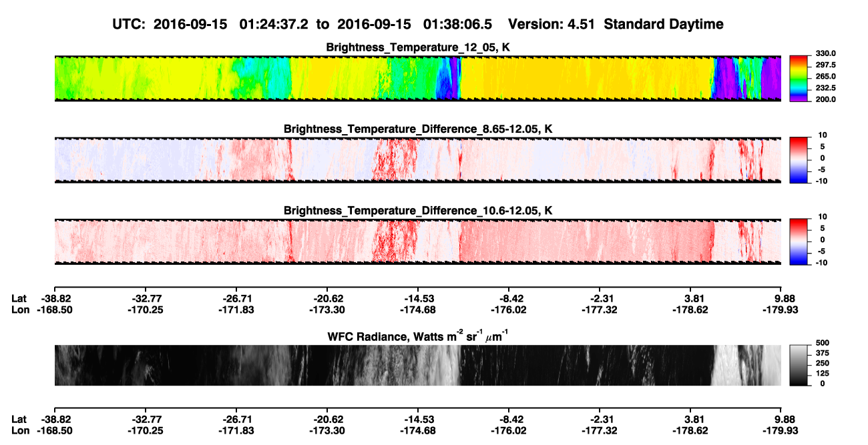Click latitude -8.42 on axis below WFC panel
868x445 pixels.
509,420
